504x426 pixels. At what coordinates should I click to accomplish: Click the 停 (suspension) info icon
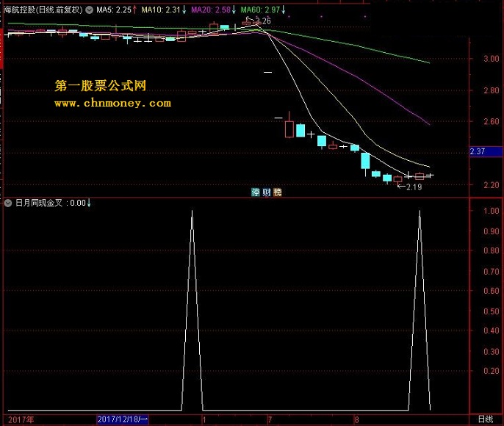(255, 192)
